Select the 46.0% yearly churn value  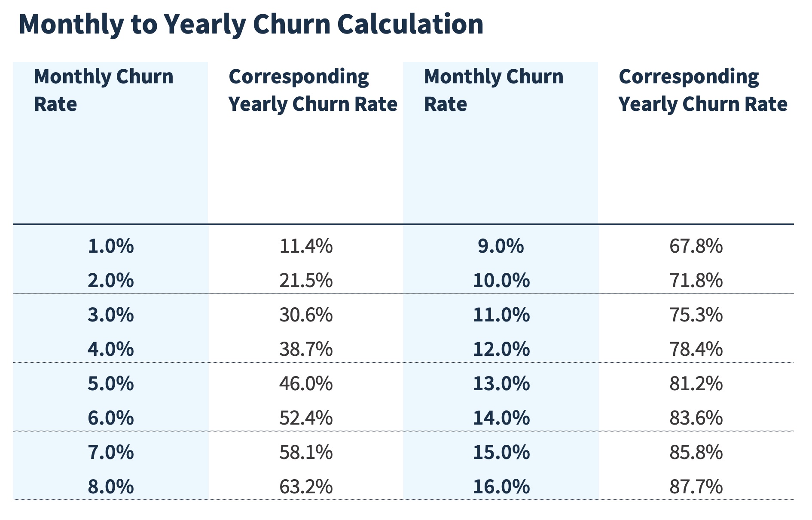(x=305, y=383)
